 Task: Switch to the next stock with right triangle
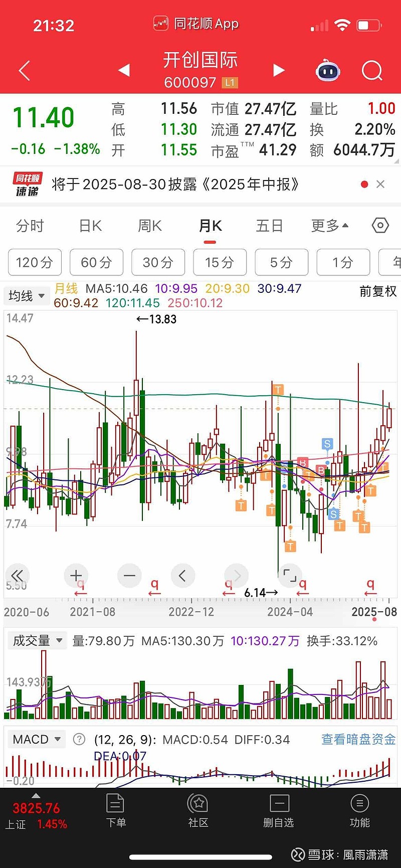click(279, 70)
